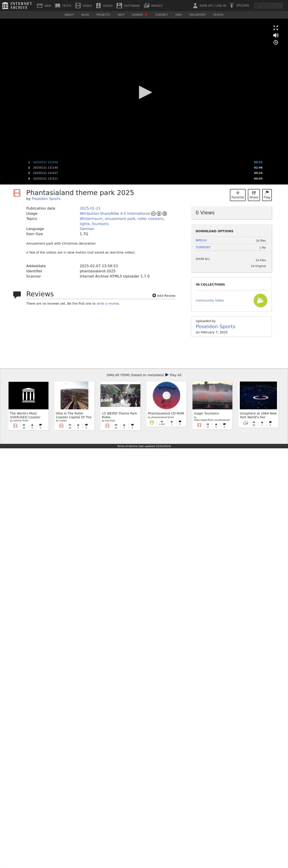This screenshot has height=868, width=288.
Task: Click the user avatar icon beside Sign Up
Action: pyautogui.click(x=195, y=5)
